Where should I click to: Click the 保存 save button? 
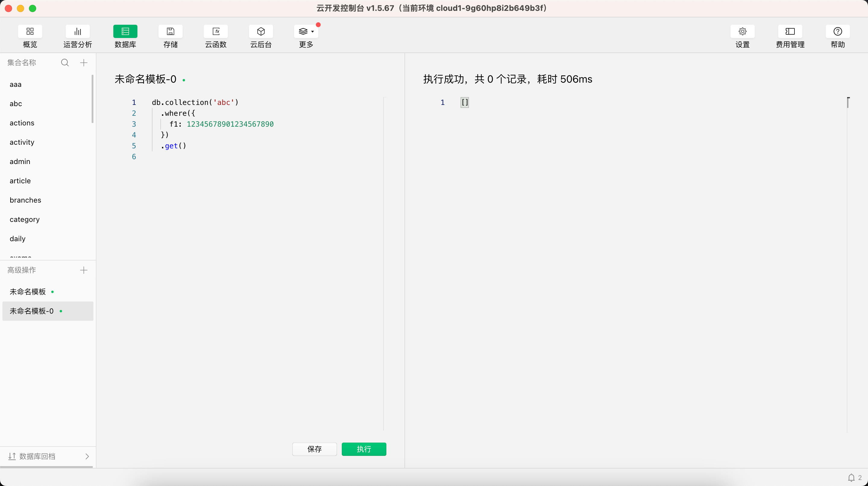[x=314, y=449]
